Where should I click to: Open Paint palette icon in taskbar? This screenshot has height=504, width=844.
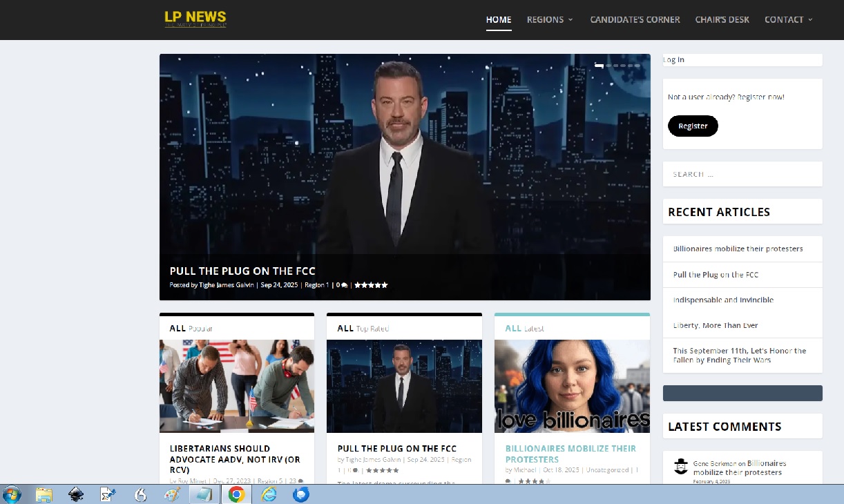click(171, 494)
